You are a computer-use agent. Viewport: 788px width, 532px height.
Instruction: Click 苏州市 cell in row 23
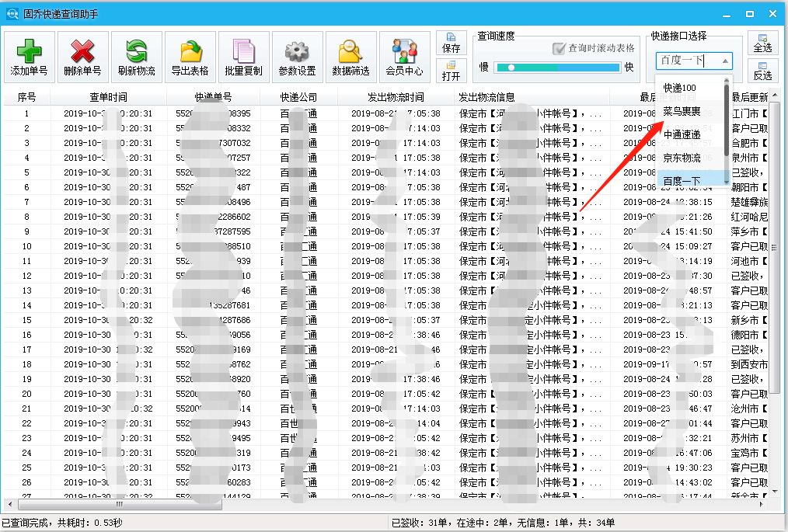(x=749, y=438)
